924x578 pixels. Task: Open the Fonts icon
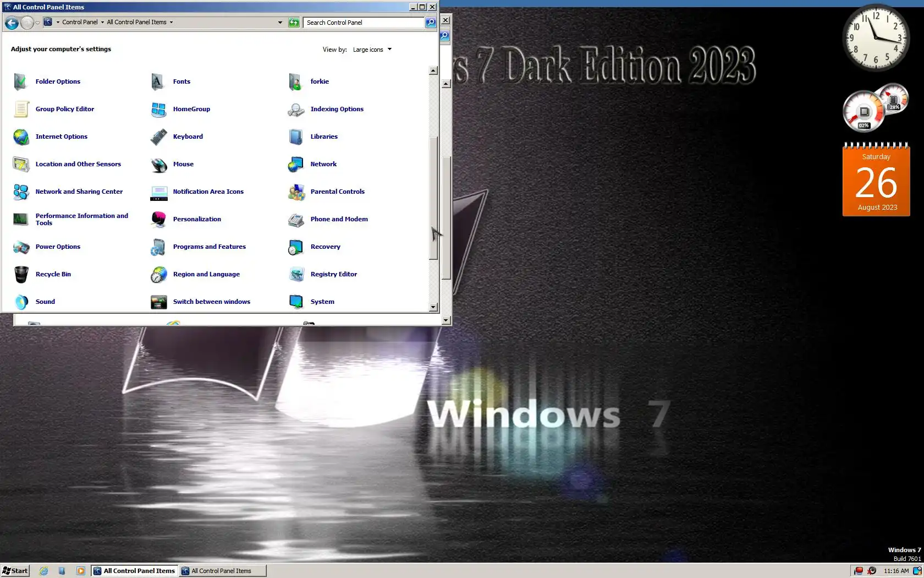tap(158, 81)
